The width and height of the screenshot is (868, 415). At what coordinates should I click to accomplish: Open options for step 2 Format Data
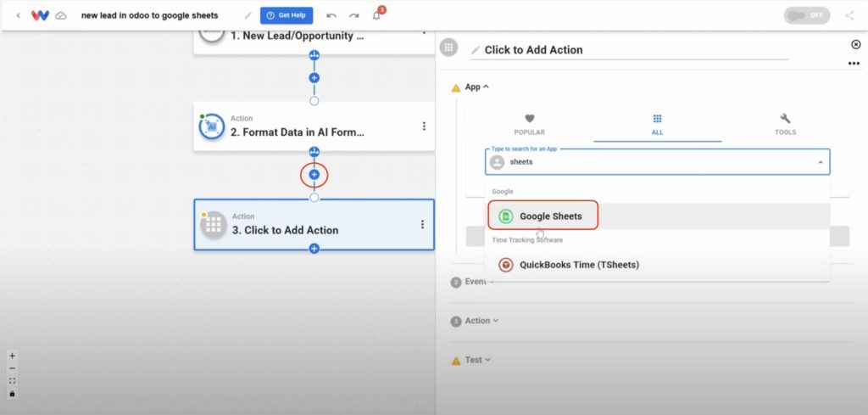pos(424,126)
